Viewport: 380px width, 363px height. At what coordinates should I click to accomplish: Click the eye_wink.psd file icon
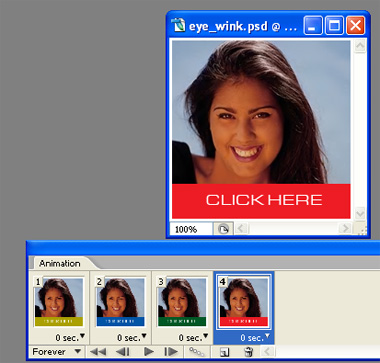click(x=178, y=26)
